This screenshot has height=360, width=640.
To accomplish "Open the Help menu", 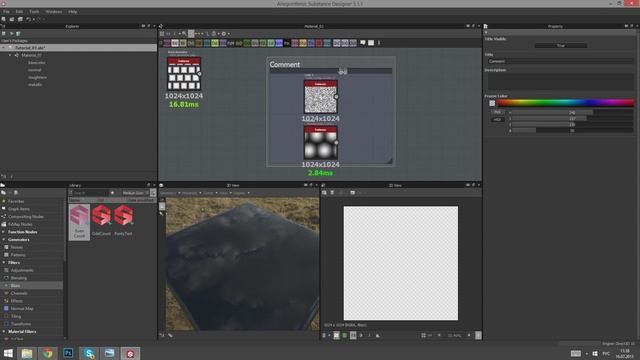I will (x=73, y=12).
